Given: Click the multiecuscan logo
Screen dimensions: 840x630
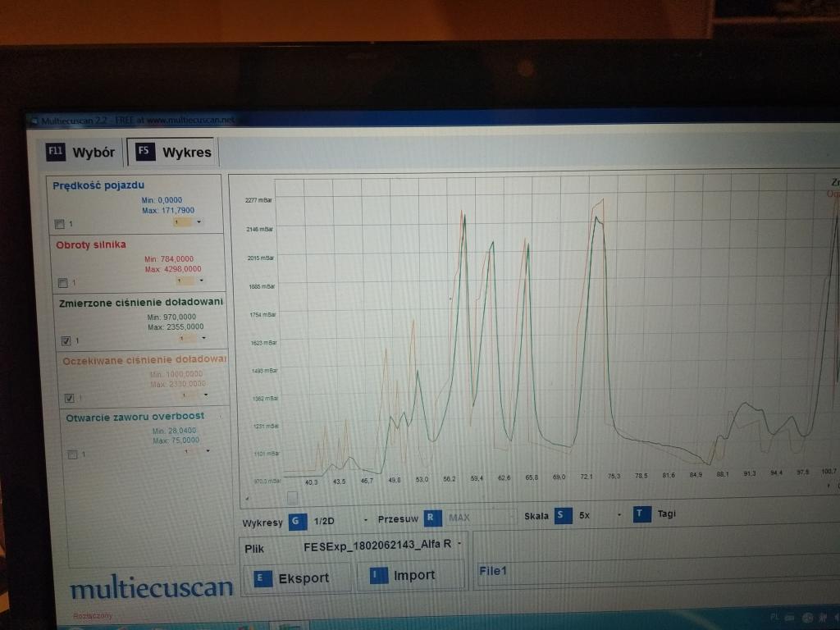Looking at the screenshot, I should (x=152, y=588).
